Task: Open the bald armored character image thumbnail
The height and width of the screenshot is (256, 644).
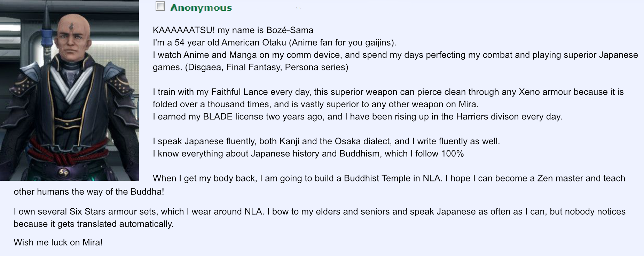Action: [69, 91]
